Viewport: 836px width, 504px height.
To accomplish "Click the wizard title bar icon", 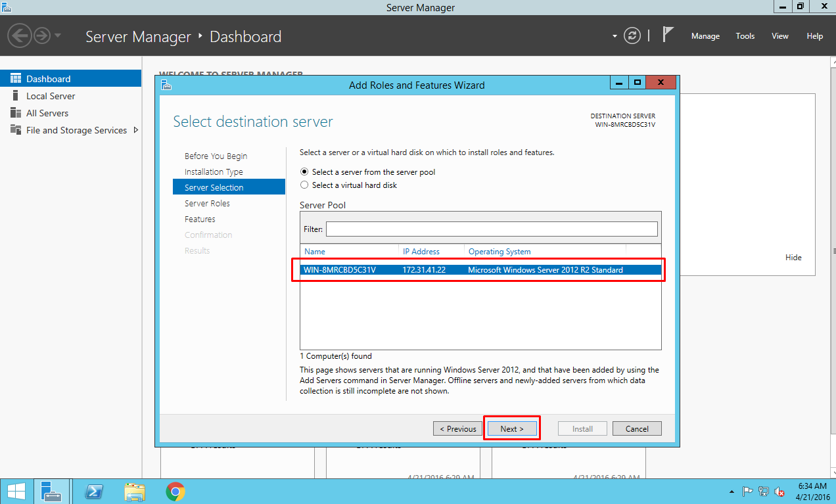I will click(166, 84).
